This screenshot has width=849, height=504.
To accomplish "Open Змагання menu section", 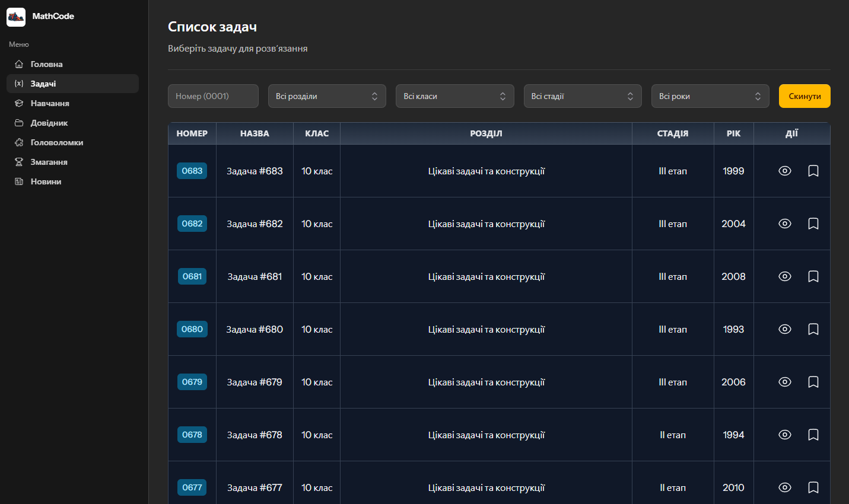I will coord(49,162).
